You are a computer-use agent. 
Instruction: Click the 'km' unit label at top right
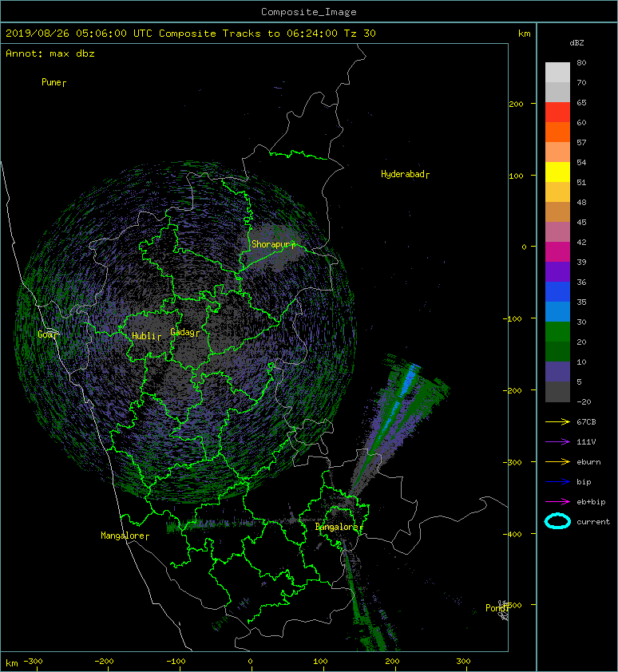coord(524,34)
